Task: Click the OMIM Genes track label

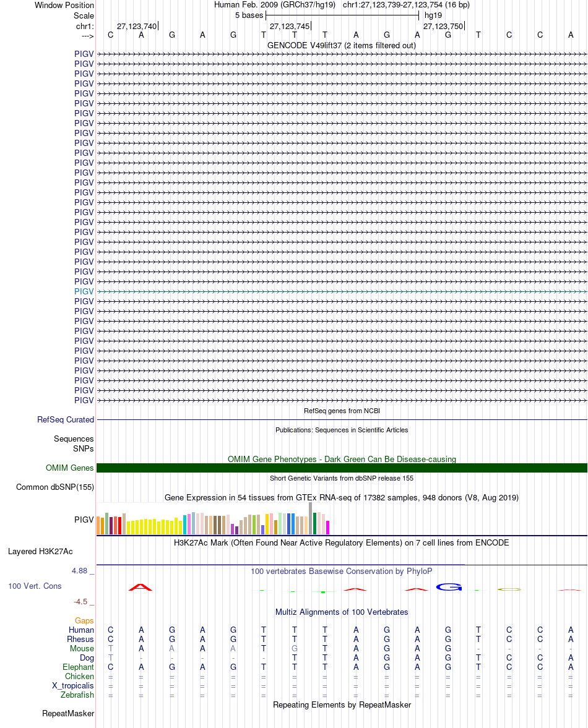Action: tap(70, 468)
